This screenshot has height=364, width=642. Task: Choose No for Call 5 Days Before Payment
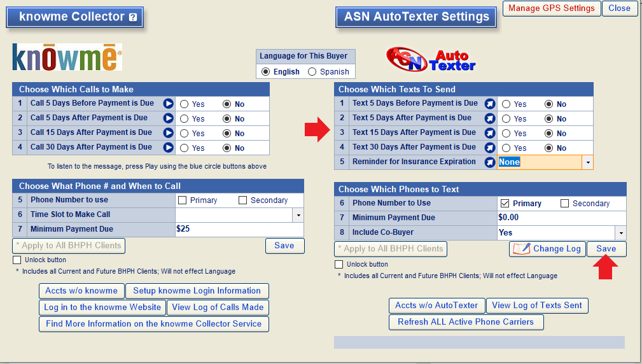[x=227, y=104]
